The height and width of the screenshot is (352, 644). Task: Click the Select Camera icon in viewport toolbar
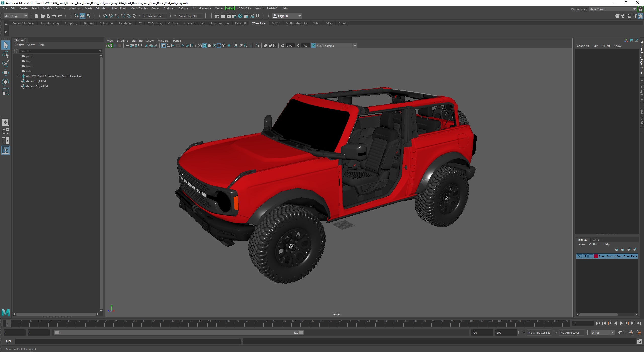pyautogui.click(x=127, y=46)
